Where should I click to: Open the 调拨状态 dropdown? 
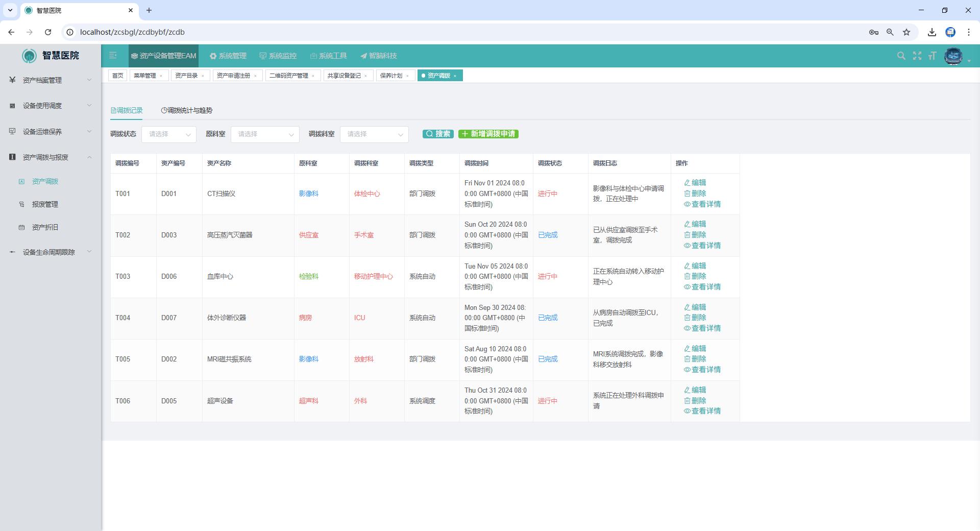[168, 134]
